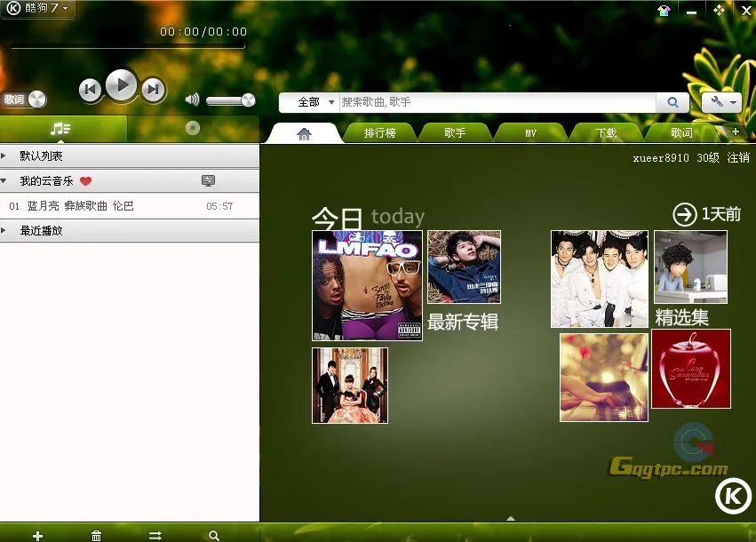
Task: Switch to the 排行榜 tab
Action: [379, 132]
